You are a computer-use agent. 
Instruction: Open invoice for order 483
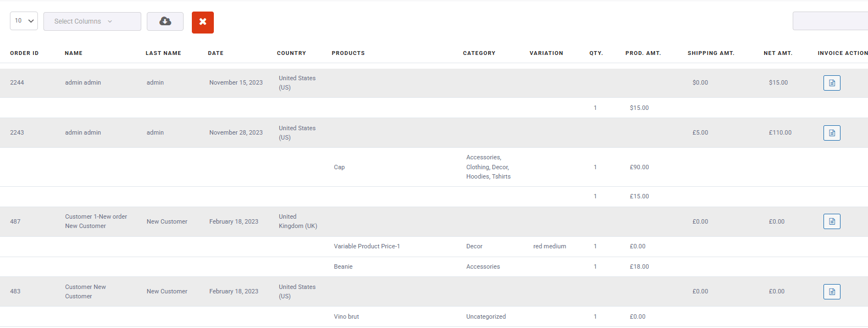[831, 292]
